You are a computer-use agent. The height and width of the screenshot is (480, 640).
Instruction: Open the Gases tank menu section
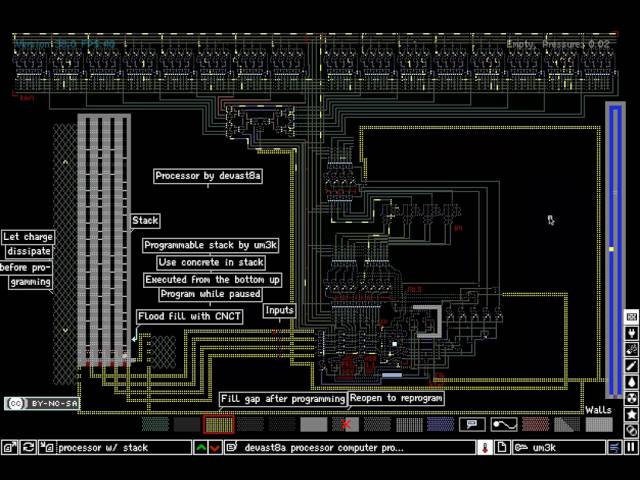(631, 366)
